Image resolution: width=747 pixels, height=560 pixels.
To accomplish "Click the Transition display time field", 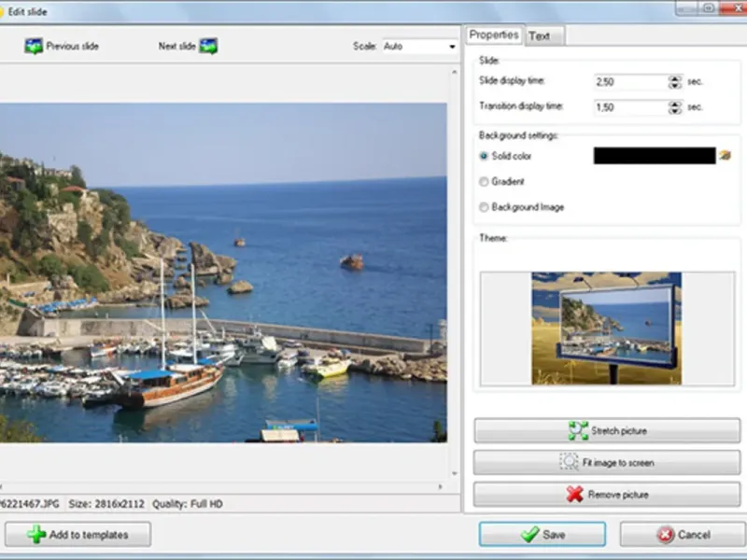I will (630, 107).
